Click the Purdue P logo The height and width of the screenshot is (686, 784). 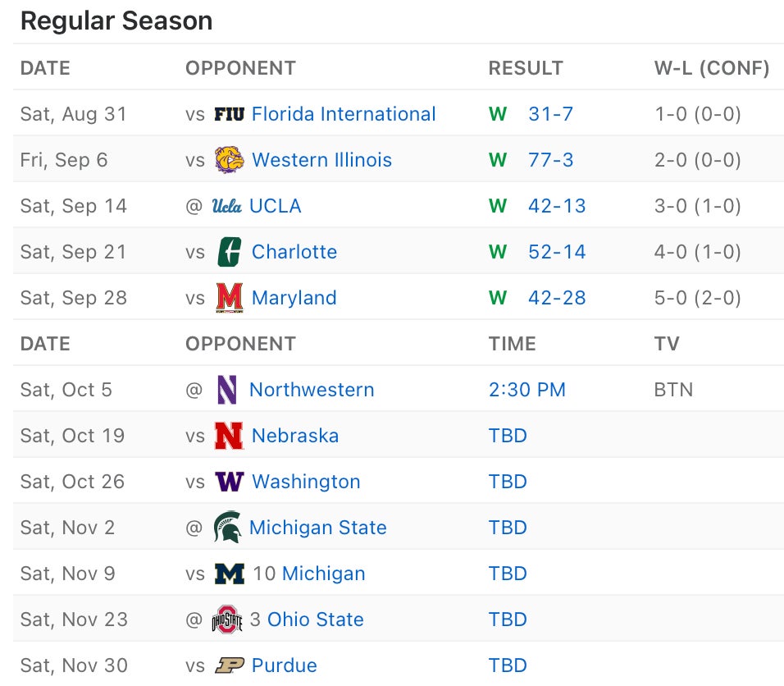[x=230, y=665]
